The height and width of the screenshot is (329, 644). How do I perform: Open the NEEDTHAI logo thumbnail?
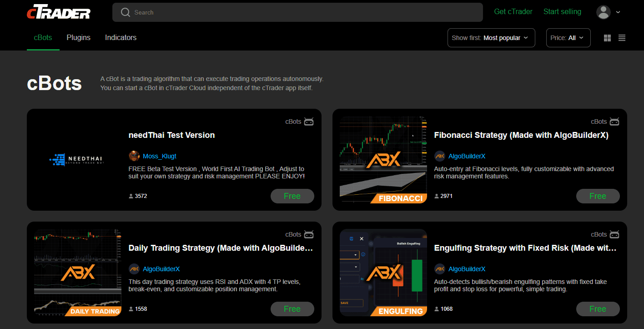coord(78,160)
